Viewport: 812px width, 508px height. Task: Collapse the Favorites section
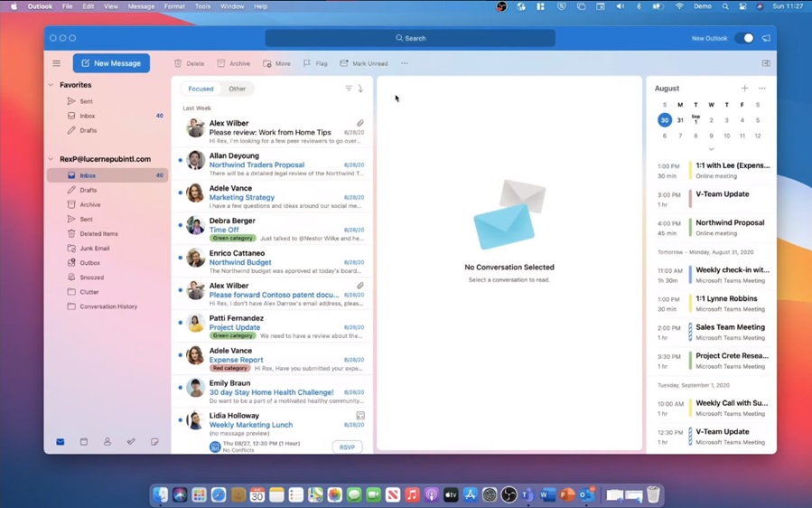coord(51,84)
